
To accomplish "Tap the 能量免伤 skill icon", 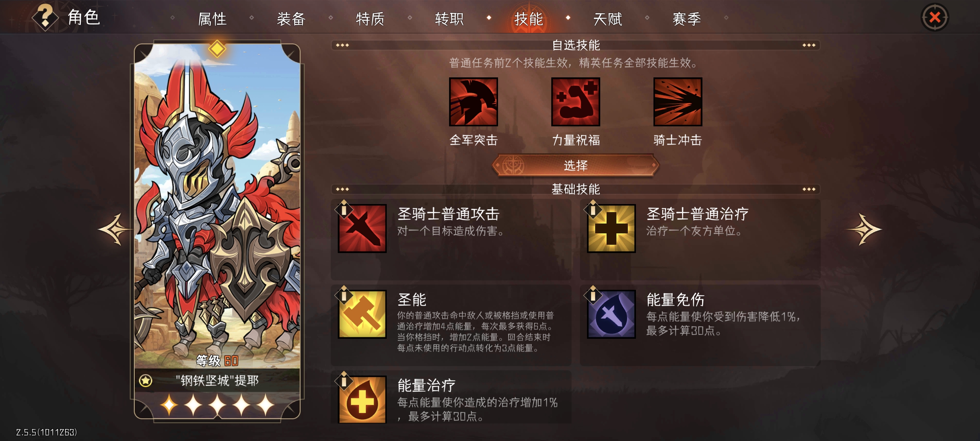I will (x=611, y=314).
